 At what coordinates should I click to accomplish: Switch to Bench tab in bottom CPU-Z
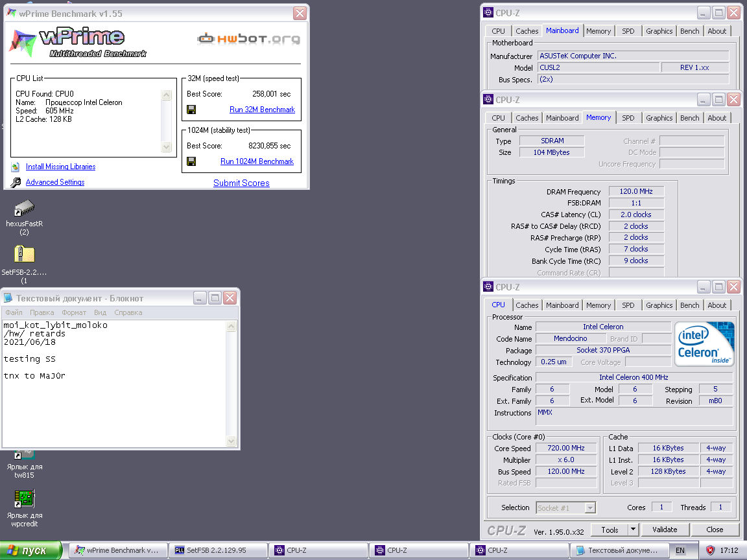pyautogui.click(x=689, y=305)
